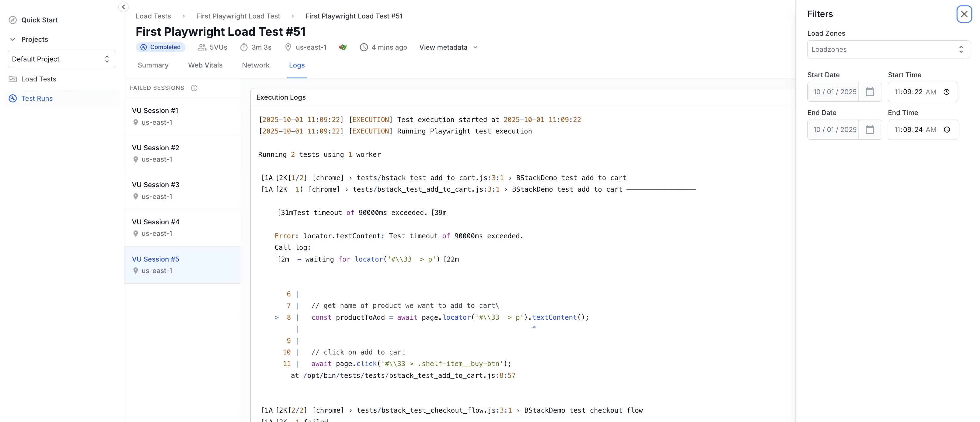
Task: Click the location pin under VU Session #1
Action: click(135, 122)
